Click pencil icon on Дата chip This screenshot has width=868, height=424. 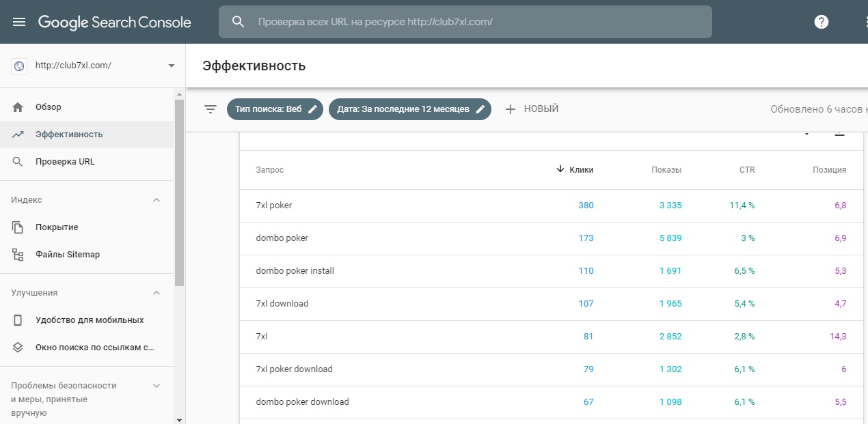480,109
